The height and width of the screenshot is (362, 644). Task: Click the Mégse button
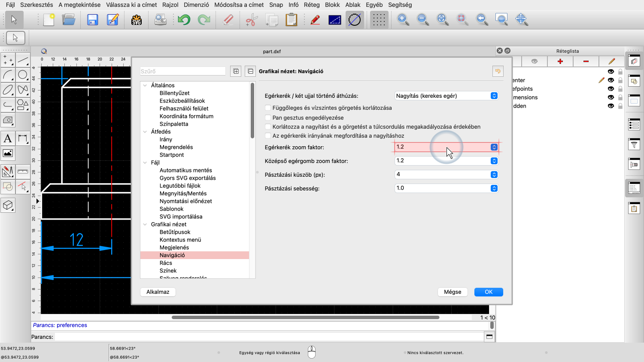pos(453,292)
